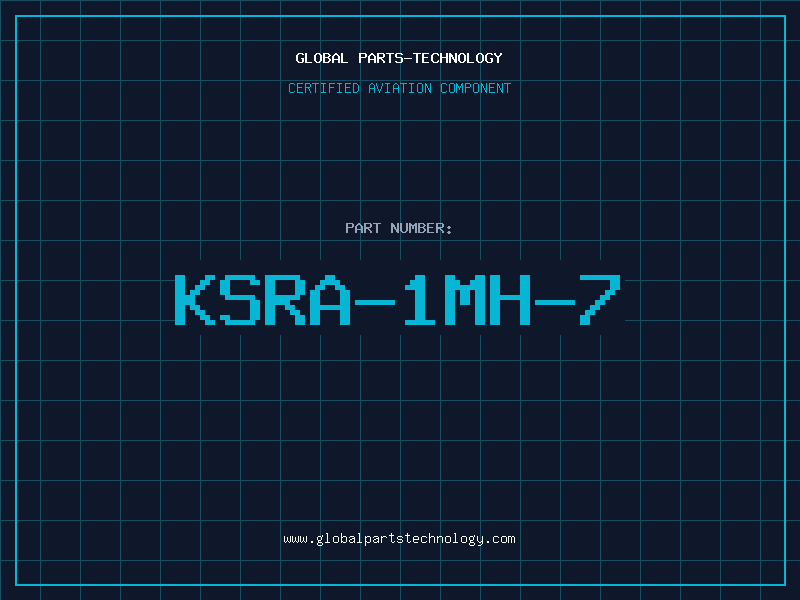Click the word CERTIFIED in the subtitle
Screen dimensions: 800x600
tap(324, 88)
